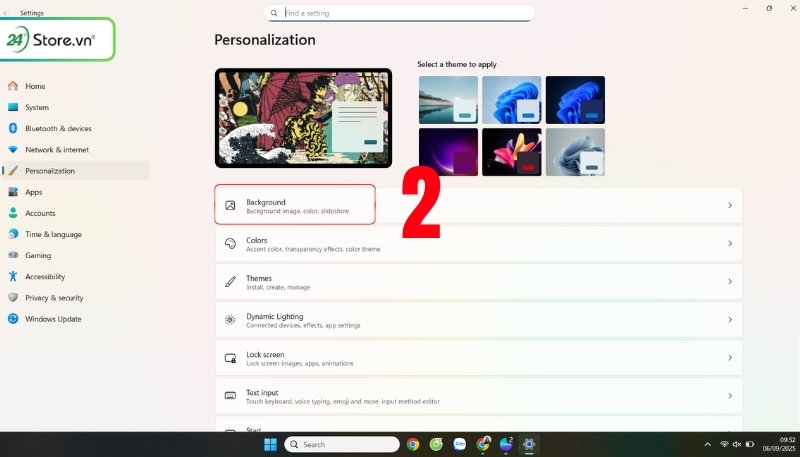Open the Colors row arrow
Image resolution: width=800 pixels, height=457 pixels.
click(x=730, y=243)
